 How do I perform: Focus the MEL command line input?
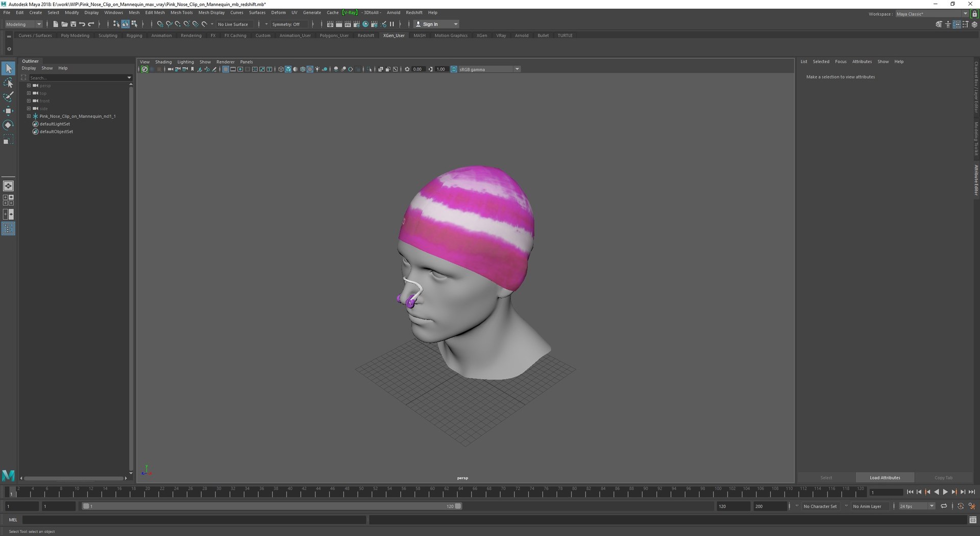pos(194,520)
